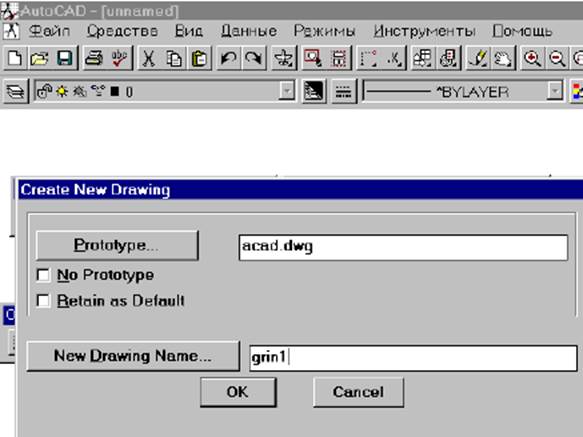The height and width of the screenshot is (437, 583).
Task: Click the Linetype icon with dashed lines
Action: 343,91
